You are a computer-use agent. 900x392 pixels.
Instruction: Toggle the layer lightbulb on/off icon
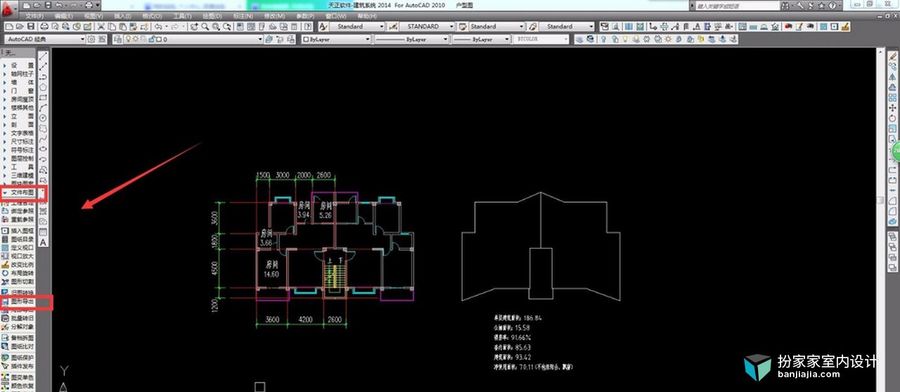129,39
